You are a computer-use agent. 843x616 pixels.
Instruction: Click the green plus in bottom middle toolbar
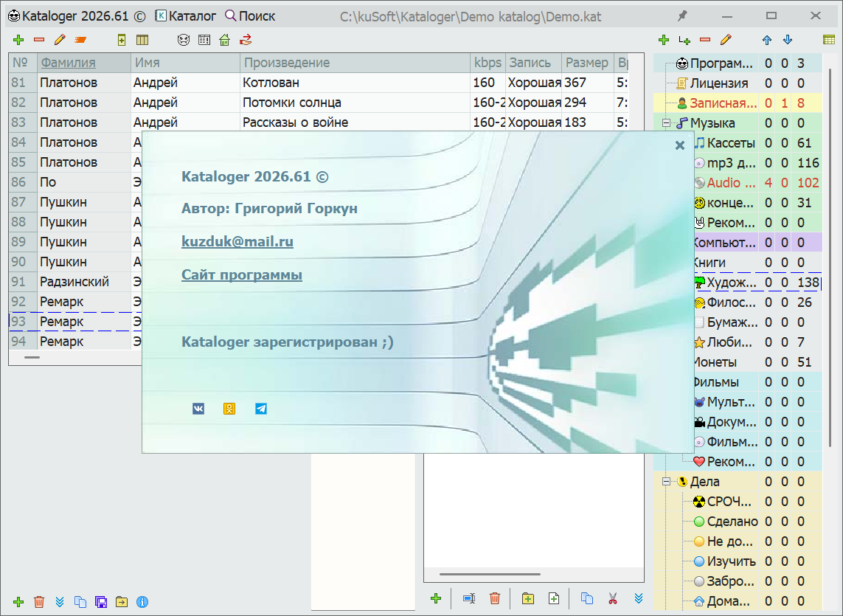436,598
